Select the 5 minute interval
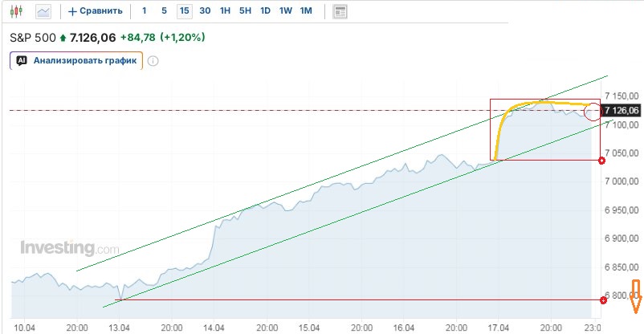 [164, 11]
